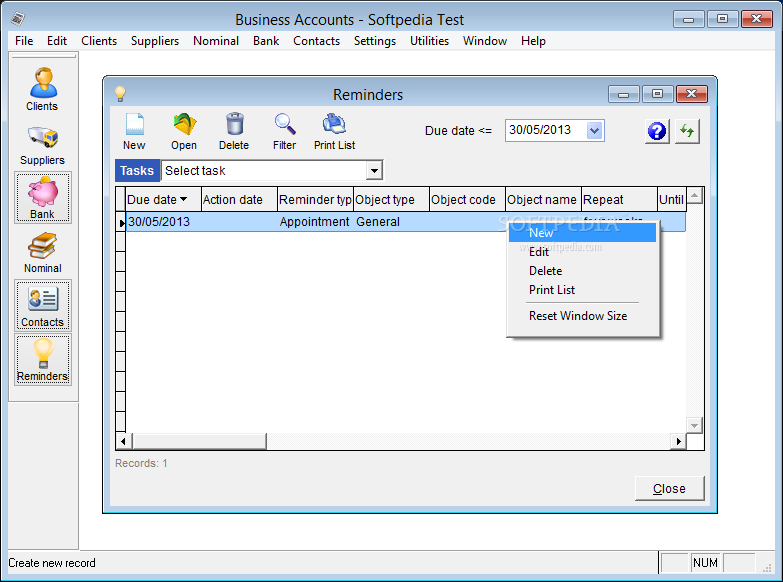Click the horizontal scrollbar thumb
Viewport: 783px width, 582px height.
click(200, 441)
